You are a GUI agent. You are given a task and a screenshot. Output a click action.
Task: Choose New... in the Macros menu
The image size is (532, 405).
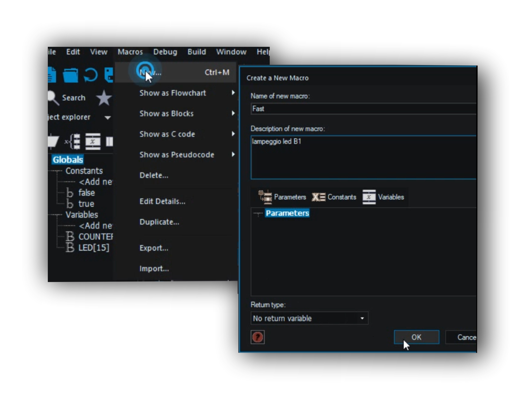point(175,72)
